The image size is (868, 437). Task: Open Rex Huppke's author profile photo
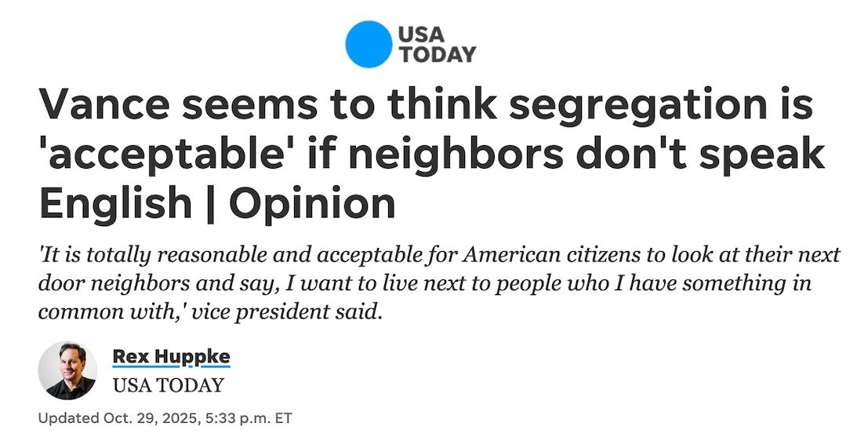[x=67, y=370]
